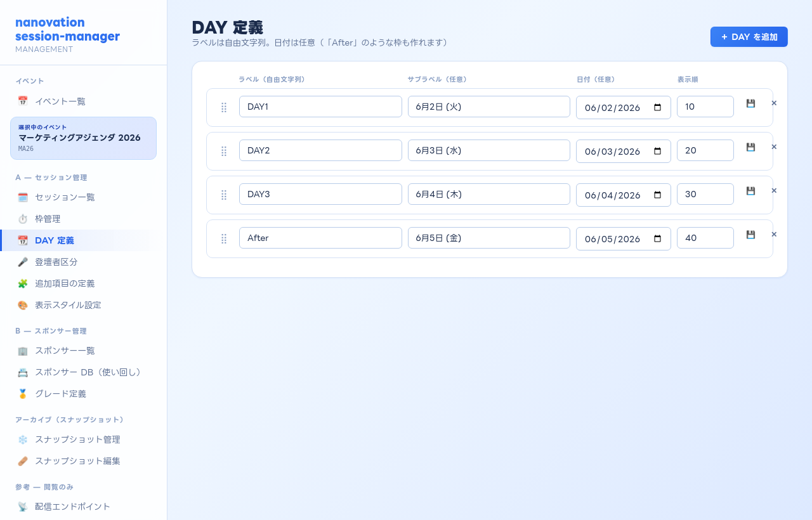Click the drag handle of After row
Viewport: 812px width, 520px height.
click(x=223, y=239)
